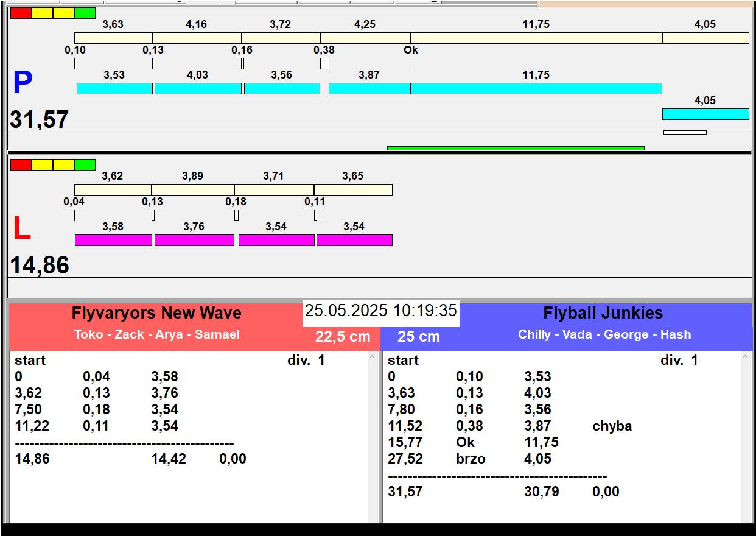
Task: Click the cyan 4,05 rerun bar
Action: 705,114
